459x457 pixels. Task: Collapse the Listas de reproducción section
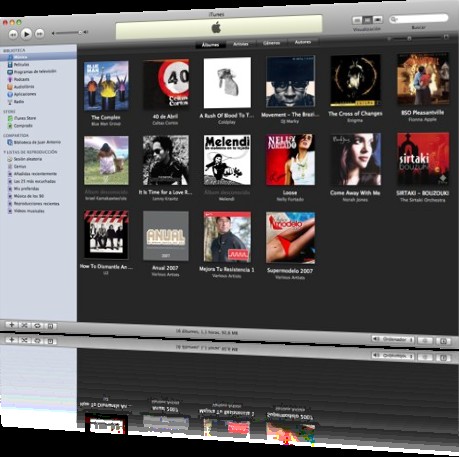point(5,152)
